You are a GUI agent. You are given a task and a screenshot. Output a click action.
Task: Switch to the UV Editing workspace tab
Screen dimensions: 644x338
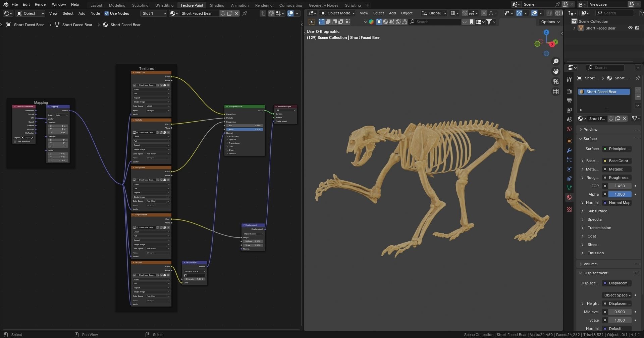pyautogui.click(x=164, y=5)
